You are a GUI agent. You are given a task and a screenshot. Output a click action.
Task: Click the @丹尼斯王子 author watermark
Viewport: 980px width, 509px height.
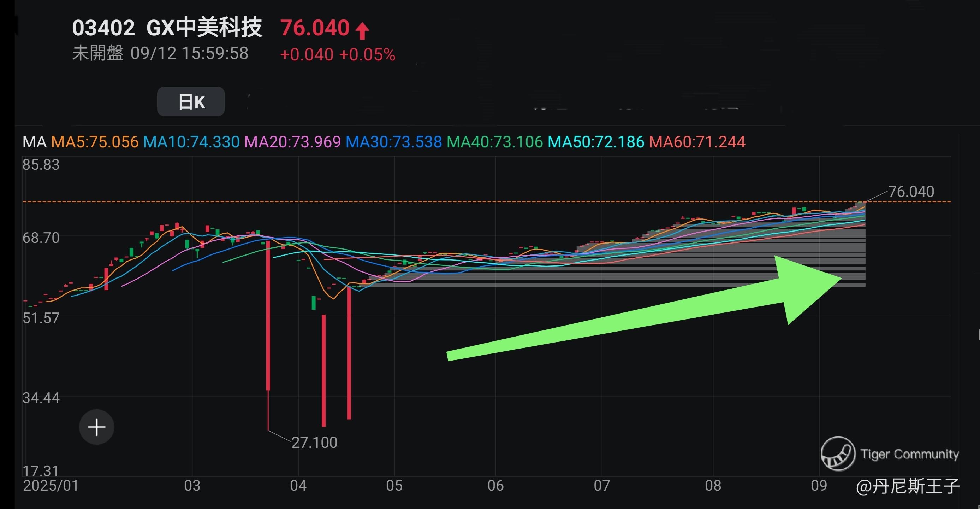tap(908, 486)
